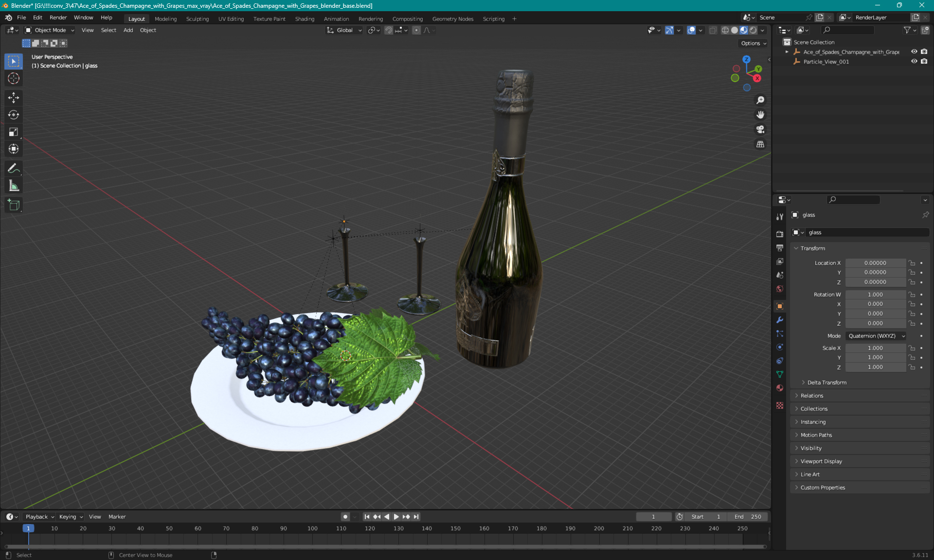Jump to the end frame
The width and height of the screenshot is (934, 560).
(416, 517)
